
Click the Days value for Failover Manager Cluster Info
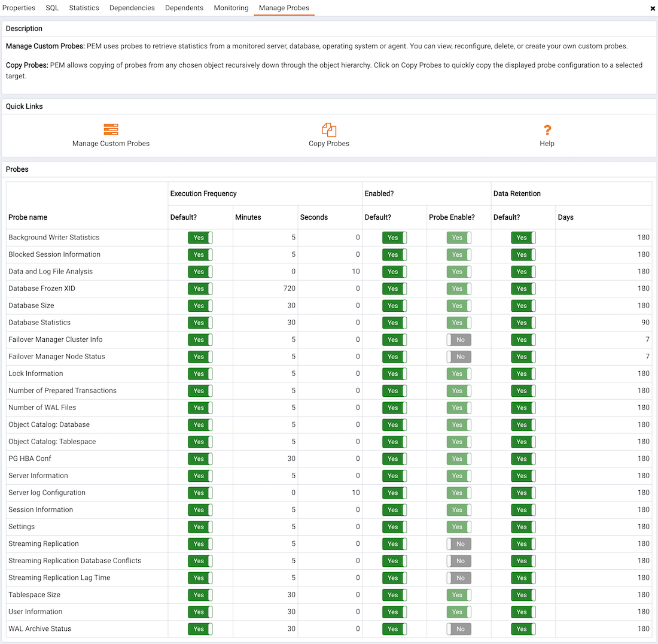click(647, 339)
